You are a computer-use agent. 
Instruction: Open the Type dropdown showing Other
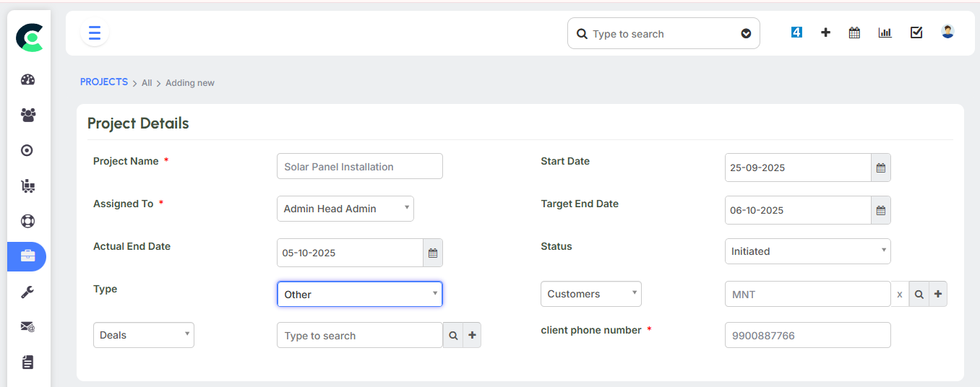tap(359, 294)
